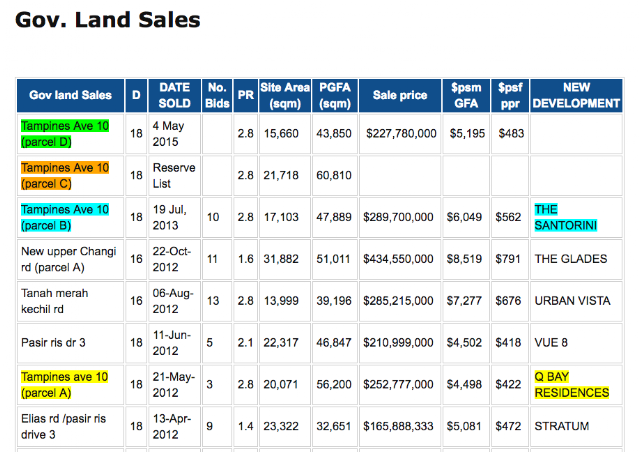Viewport: 640px width, 452px height.
Task: Click the '$285,215,000' sale price
Action: pos(398,301)
